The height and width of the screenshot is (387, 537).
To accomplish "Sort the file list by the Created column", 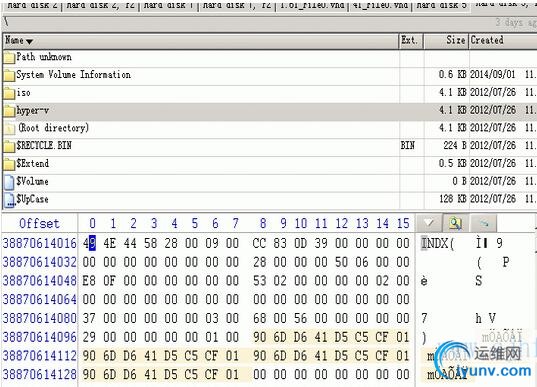I will [503, 41].
